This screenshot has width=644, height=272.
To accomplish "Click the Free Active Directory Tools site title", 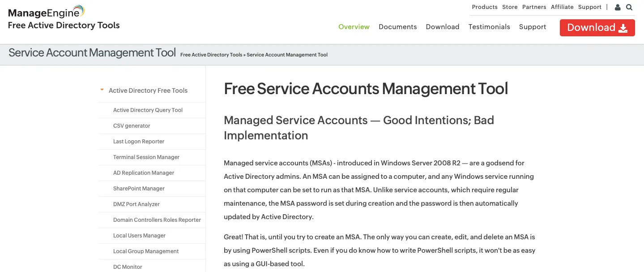I will [64, 25].
